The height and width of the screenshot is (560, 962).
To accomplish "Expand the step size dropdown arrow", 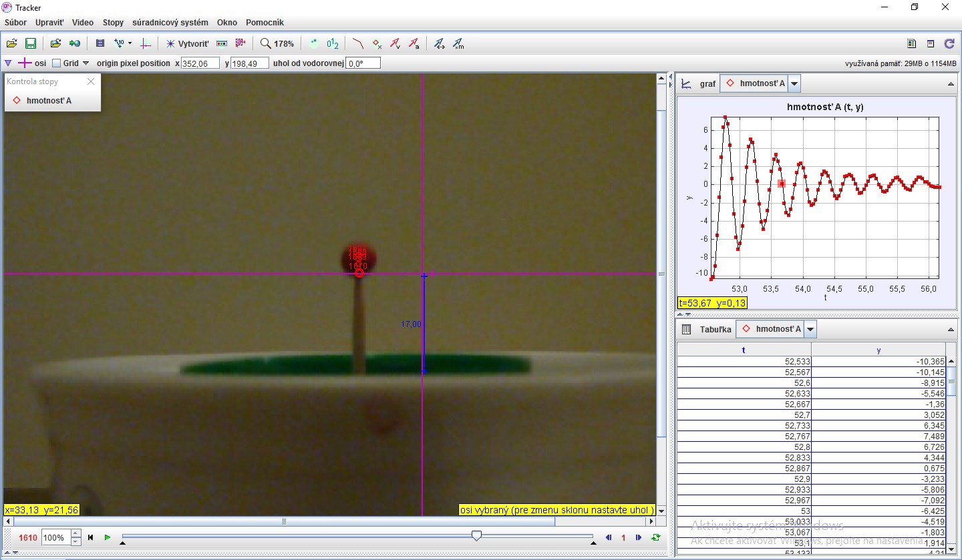I will 131,43.
